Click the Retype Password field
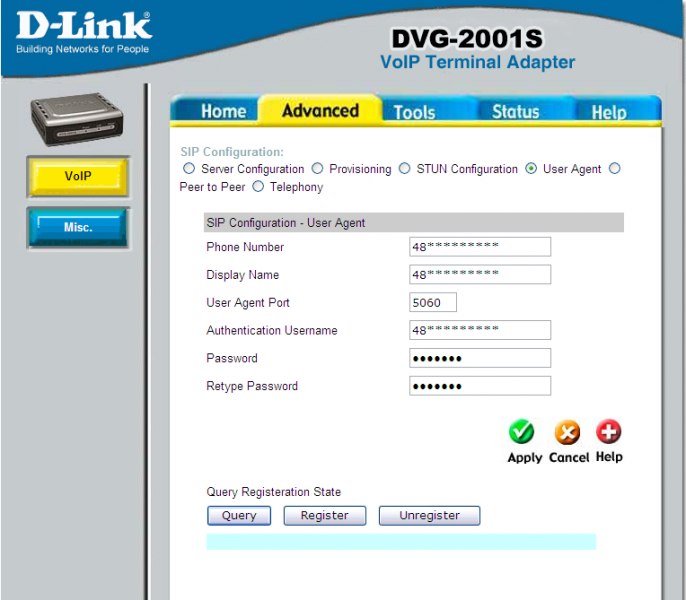 point(480,386)
